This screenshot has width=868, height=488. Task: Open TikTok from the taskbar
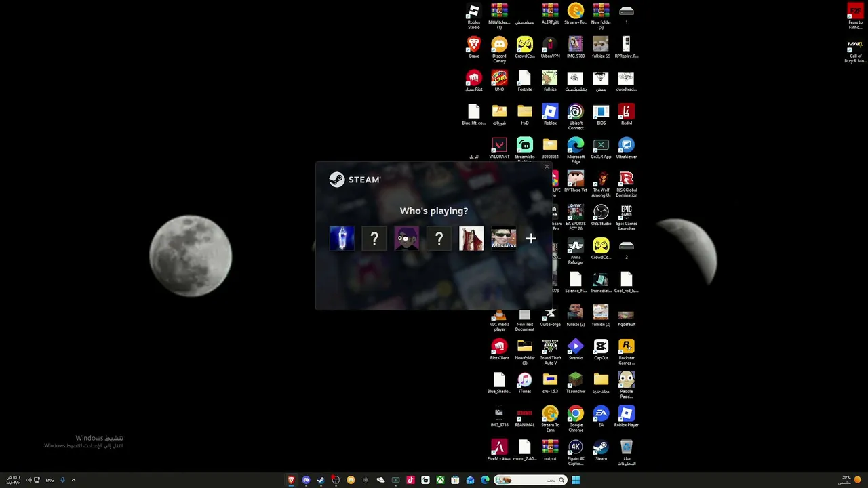click(410, 480)
